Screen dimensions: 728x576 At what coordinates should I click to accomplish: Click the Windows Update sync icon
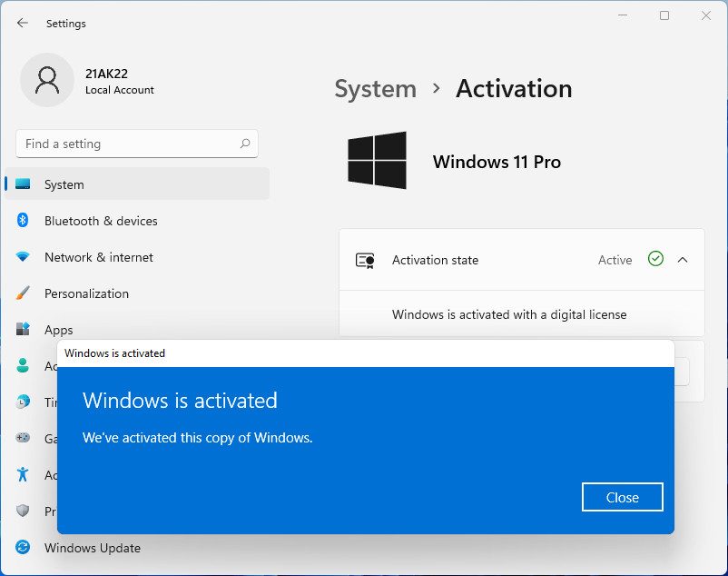tap(23, 547)
